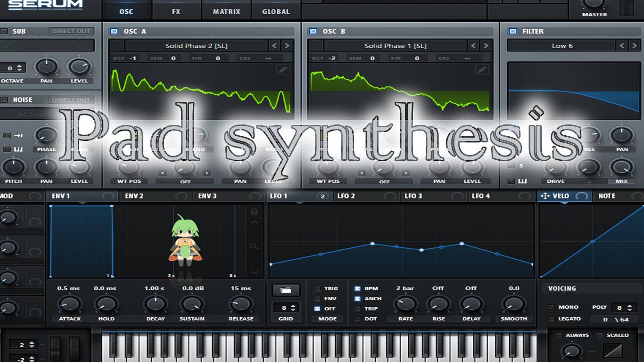Click the envelope RELEASE knob
Screen dimensions: 644x362
point(241,304)
